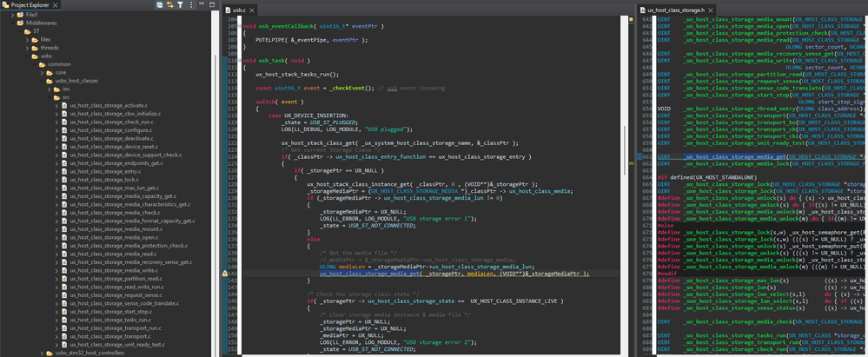Open Project Explorer view menu (three dots)
This screenshot has width=868, height=357.
click(191, 5)
